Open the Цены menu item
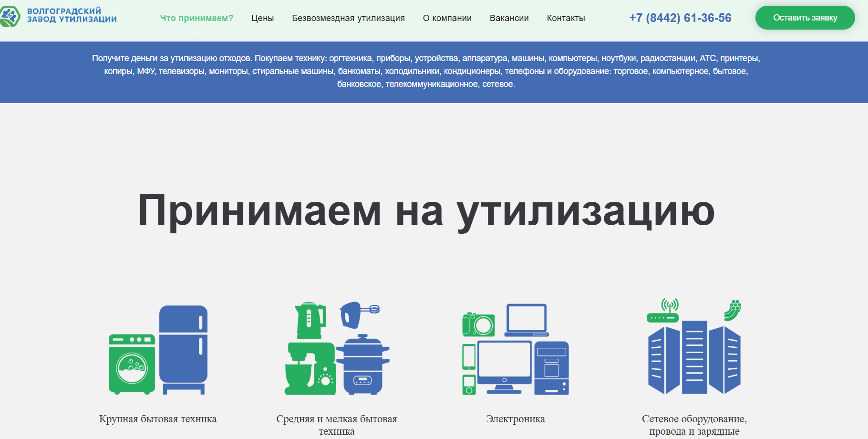 263,18
